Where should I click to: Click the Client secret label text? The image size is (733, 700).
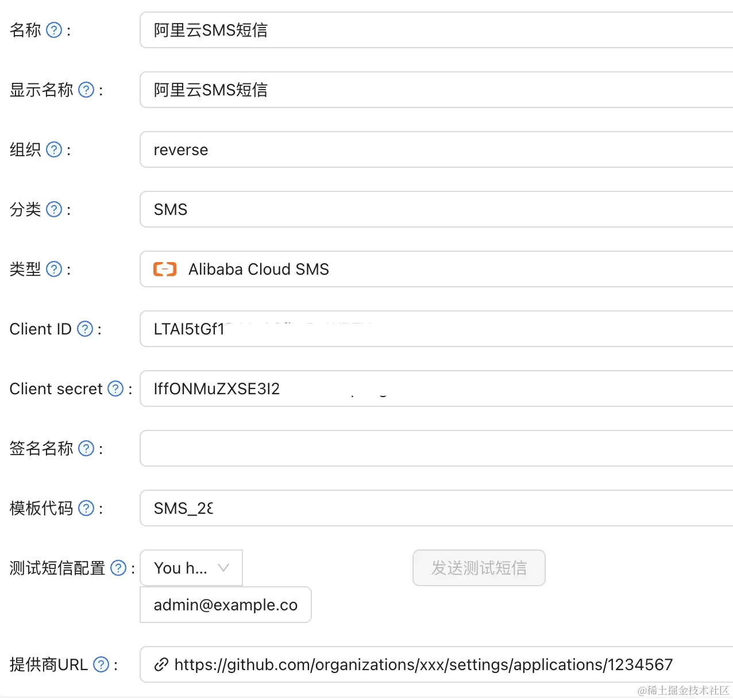(56, 389)
